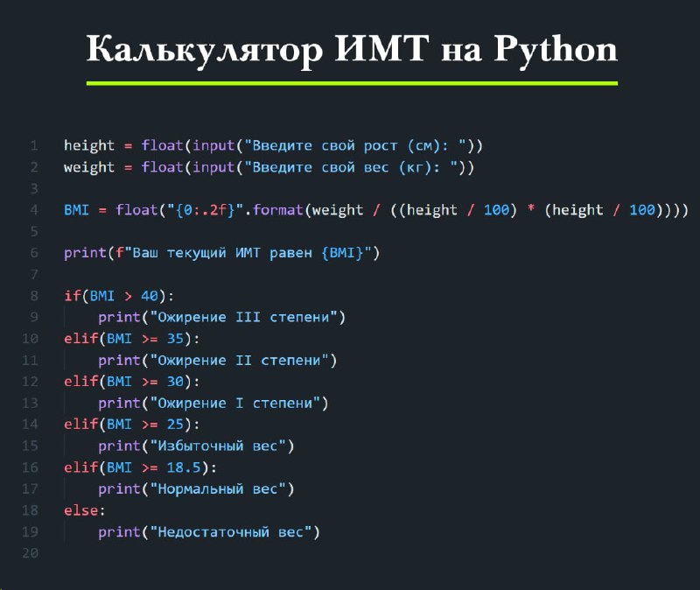This screenshot has width=700, height=590.
Task: Click the string "Недостаточный вес"
Action: [231, 531]
